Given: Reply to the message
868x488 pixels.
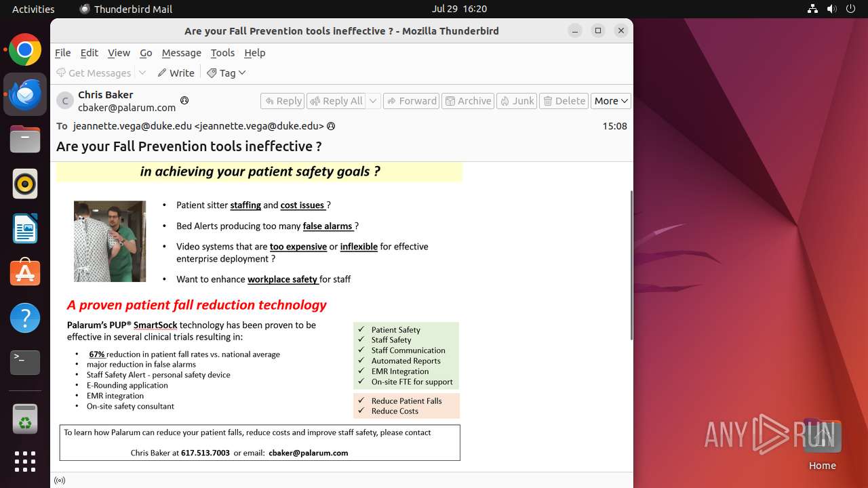Looking at the screenshot, I should [283, 101].
